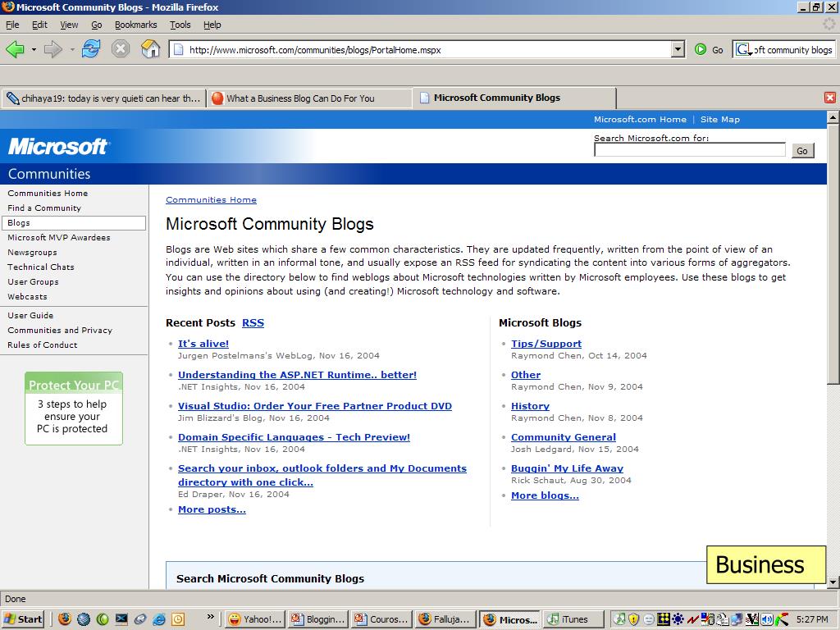Open Microsoft MVP Awardees sidebar link

tap(59, 237)
